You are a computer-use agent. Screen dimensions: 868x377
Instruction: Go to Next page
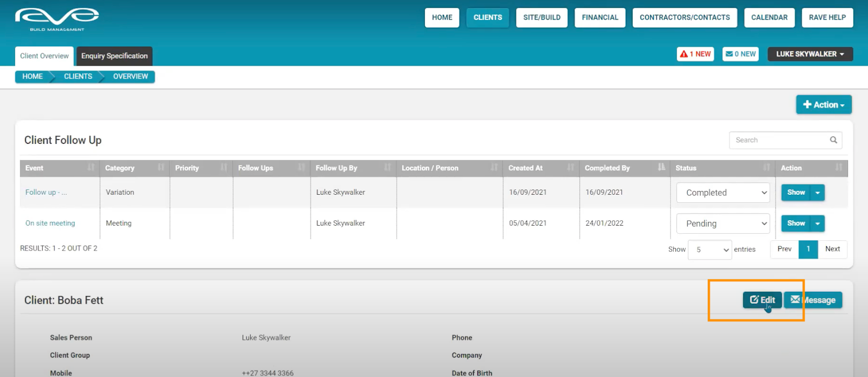[x=832, y=249]
